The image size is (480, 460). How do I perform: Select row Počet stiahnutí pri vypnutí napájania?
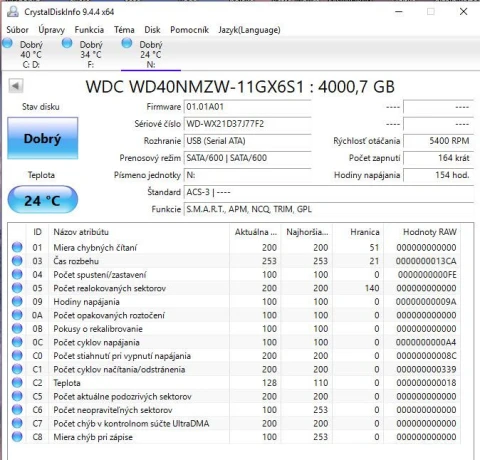(234, 356)
